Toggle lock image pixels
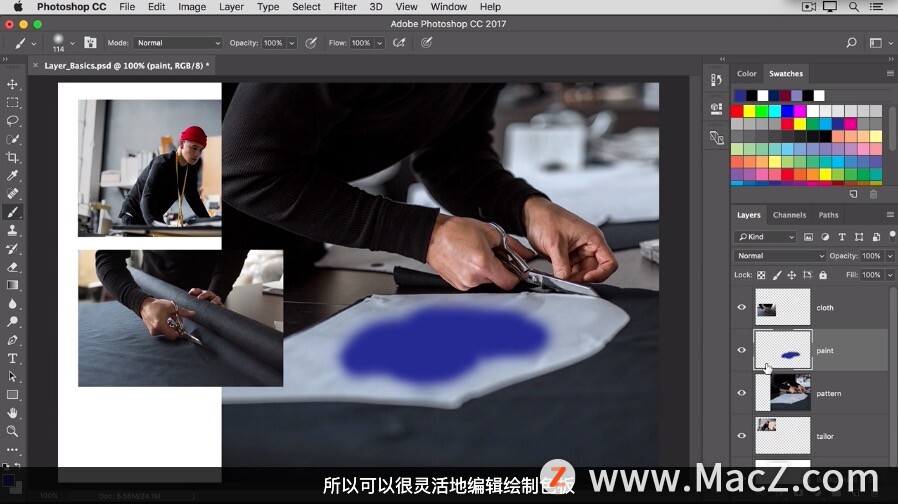Screen dimensions: 898x504 (777, 275)
